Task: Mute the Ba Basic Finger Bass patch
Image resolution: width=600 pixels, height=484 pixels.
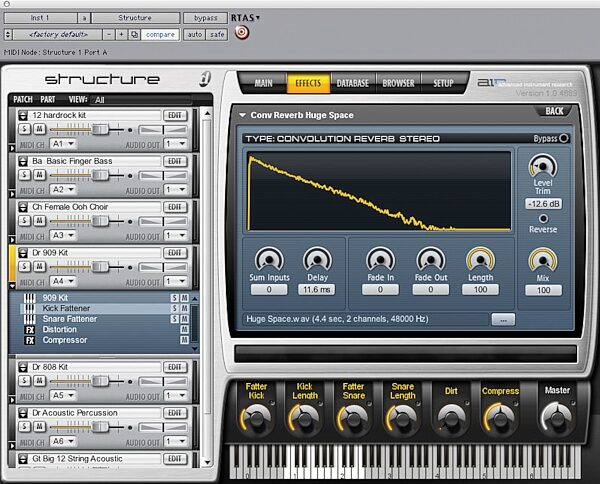Action: click(x=39, y=175)
